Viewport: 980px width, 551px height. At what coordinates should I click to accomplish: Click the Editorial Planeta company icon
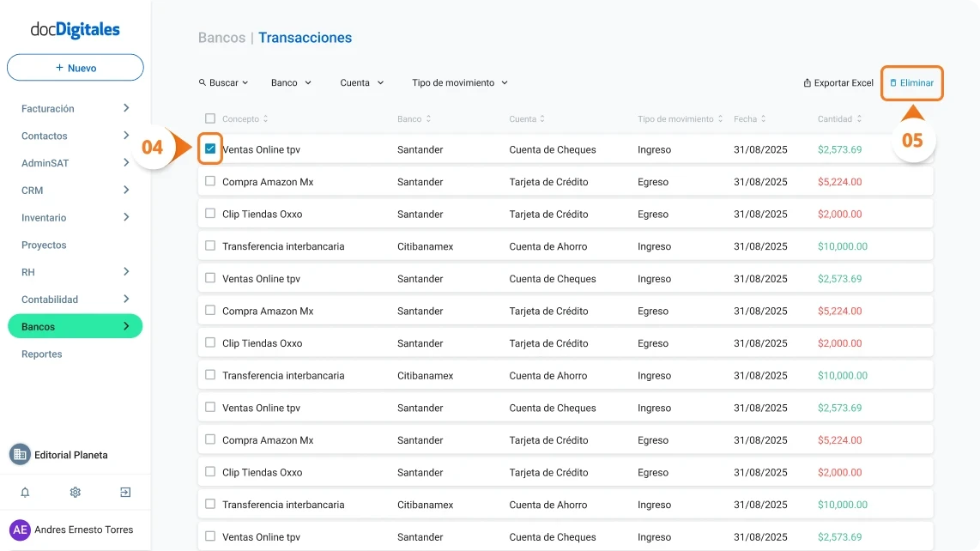coord(19,454)
